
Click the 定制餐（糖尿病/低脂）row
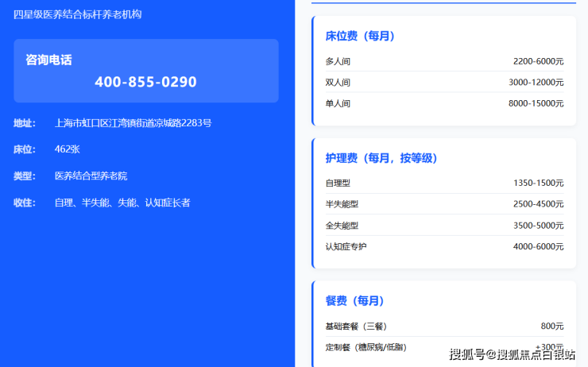(444, 347)
